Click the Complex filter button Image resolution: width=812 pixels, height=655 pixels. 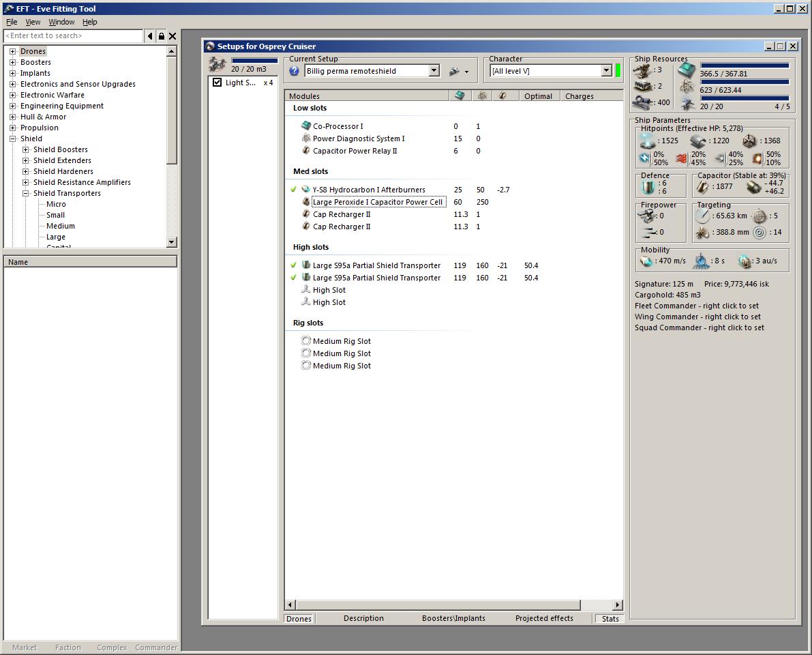(x=112, y=647)
